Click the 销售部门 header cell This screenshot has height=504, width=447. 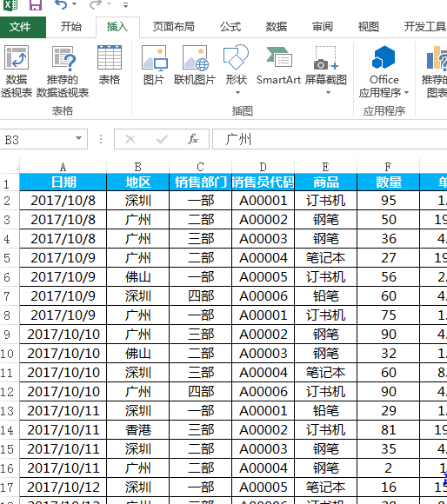(200, 182)
